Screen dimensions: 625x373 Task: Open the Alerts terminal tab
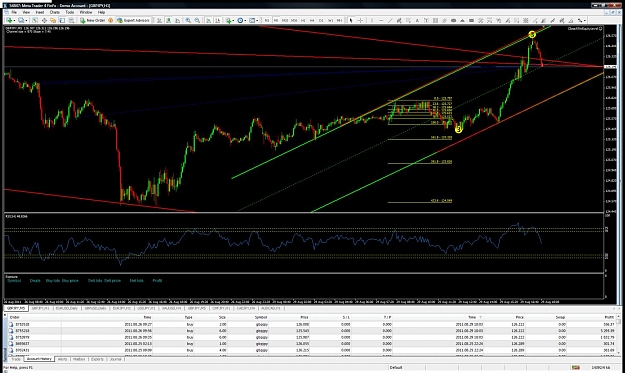pyautogui.click(x=63, y=359)
